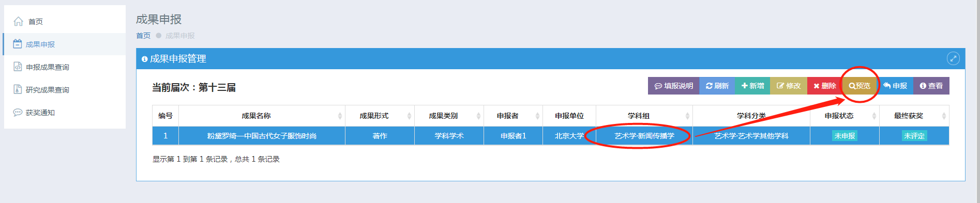Submit with the 申报 button
Screen dimensions: 980x203
point(895,86)
